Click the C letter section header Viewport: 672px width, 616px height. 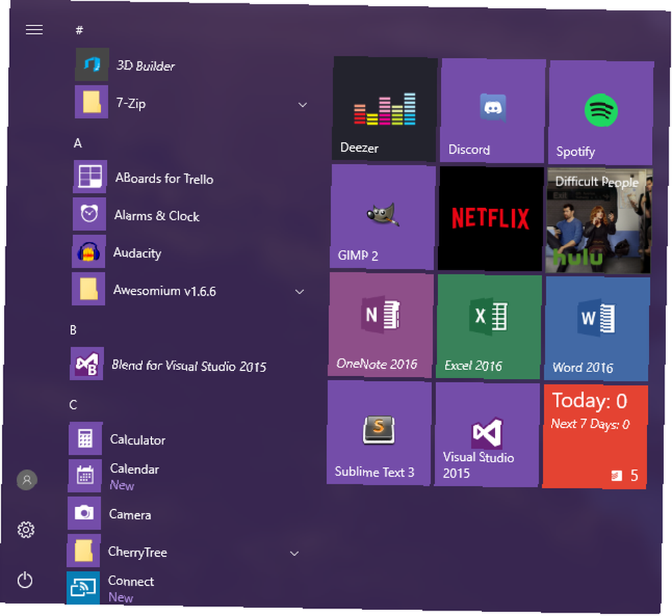(73, 405)
